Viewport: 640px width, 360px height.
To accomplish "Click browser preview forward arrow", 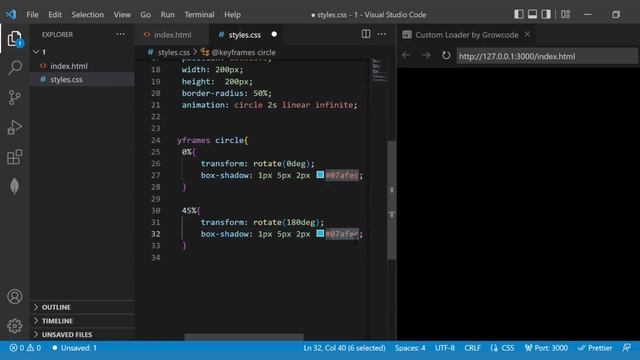I will 426,56.
